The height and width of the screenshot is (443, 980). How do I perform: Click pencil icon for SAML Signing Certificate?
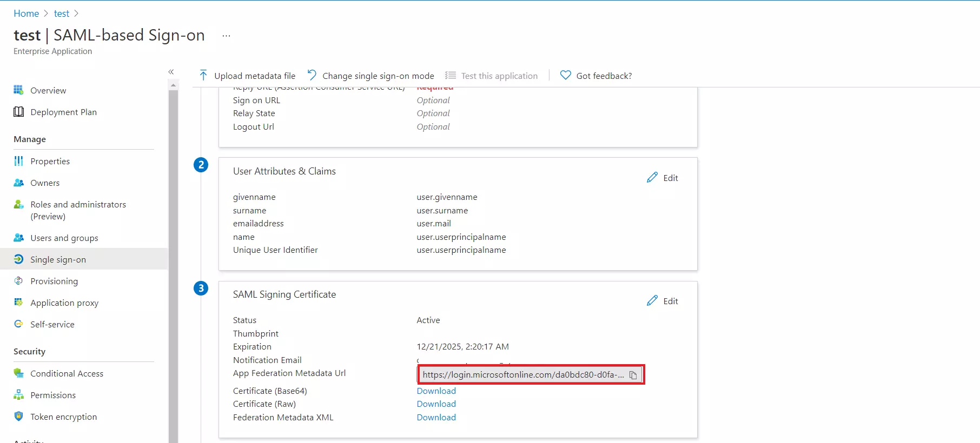tap(652, 301)
